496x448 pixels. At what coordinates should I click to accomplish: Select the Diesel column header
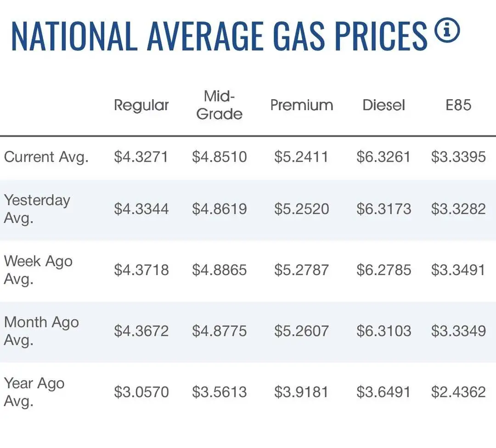click(383, 105)
